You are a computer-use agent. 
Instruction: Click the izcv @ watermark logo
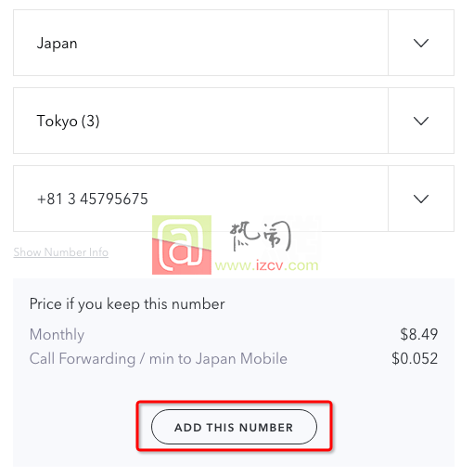[182, 245]
